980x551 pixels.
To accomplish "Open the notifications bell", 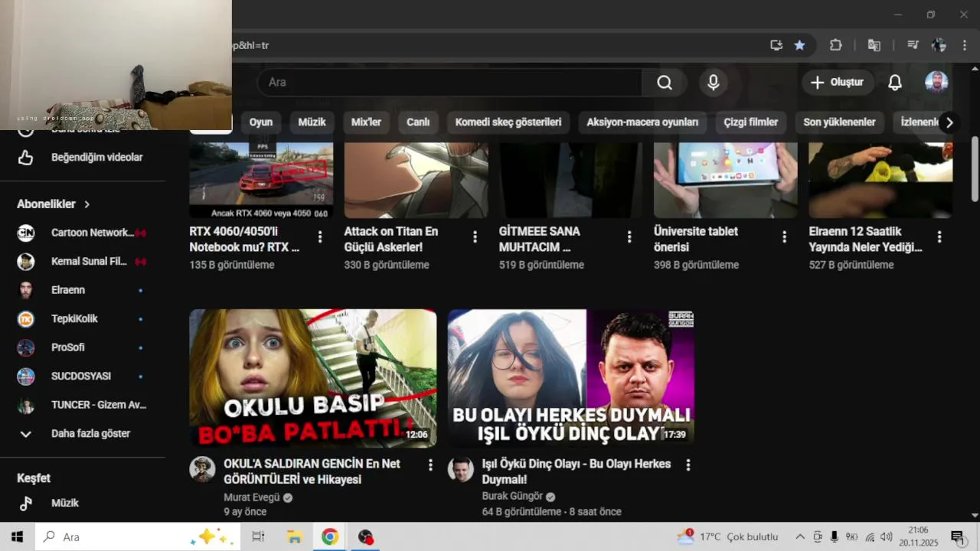I will click(x=895, y=83).
